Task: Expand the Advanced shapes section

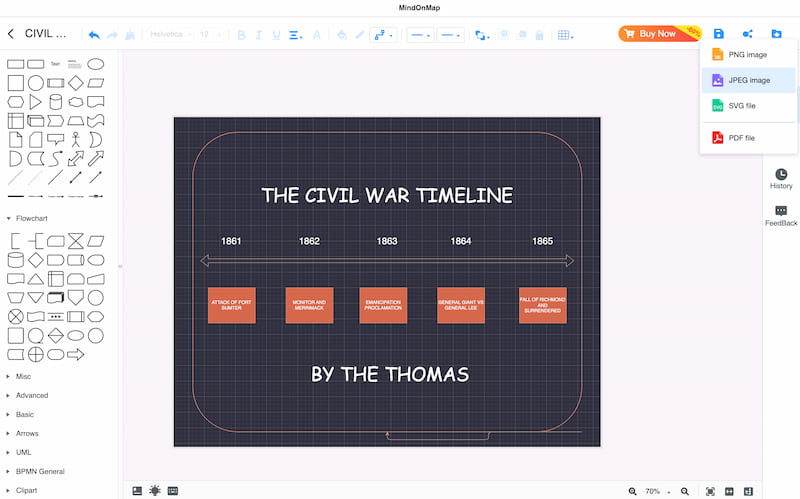Action: click(28, 395)
